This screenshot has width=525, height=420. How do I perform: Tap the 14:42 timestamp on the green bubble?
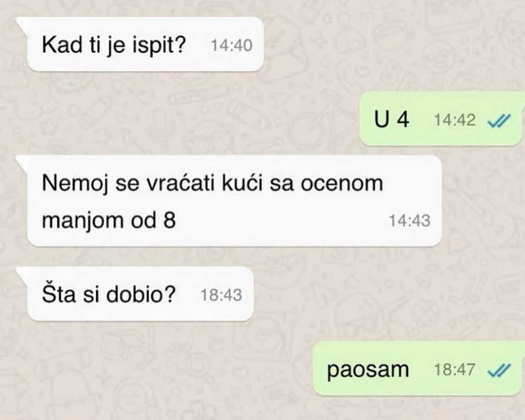(x=455, y=120)
